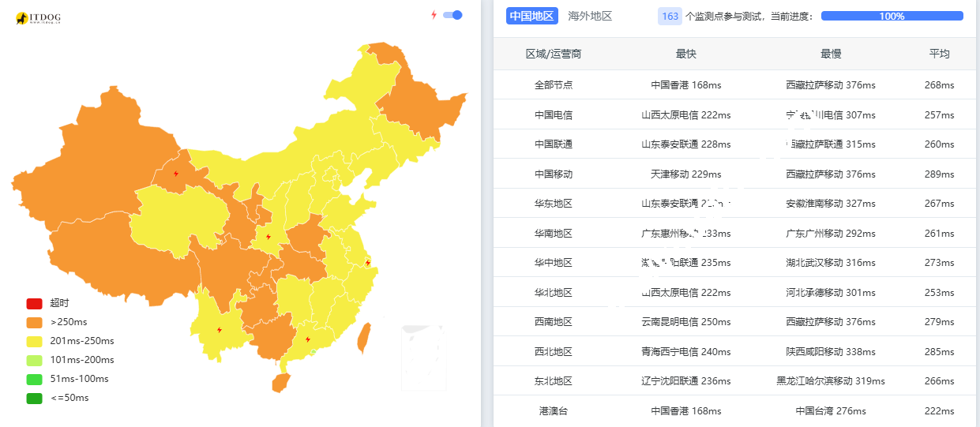Click the lightning marker on Shanghai's coast

coord(368,262)
